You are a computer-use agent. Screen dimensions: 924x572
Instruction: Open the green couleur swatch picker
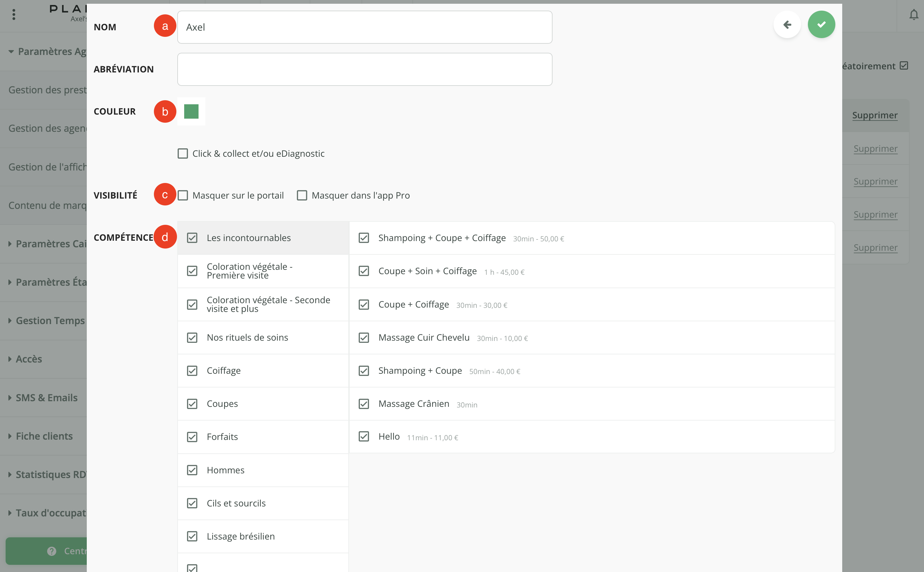pos(191,111)
